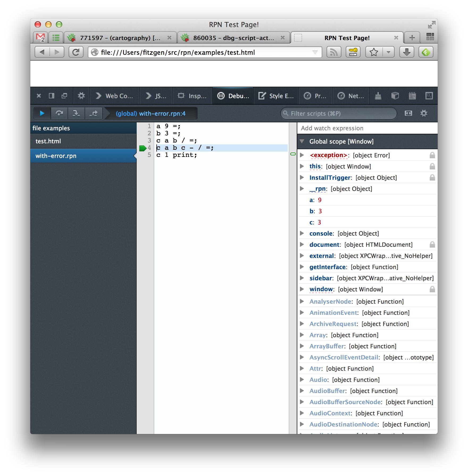468x476 pixels.
Task: Reload the page with the refresh button
Action: coord(76,52)
